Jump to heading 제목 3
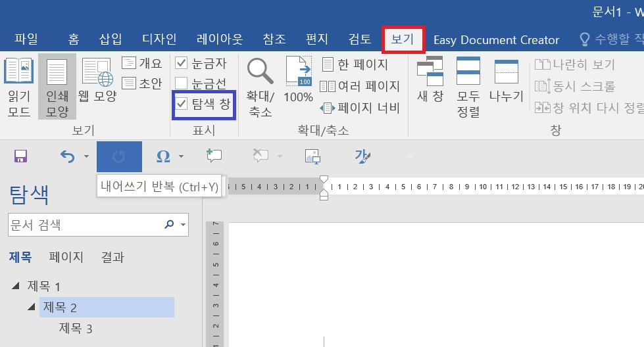 pyautogui.click(x=76, y=328)
